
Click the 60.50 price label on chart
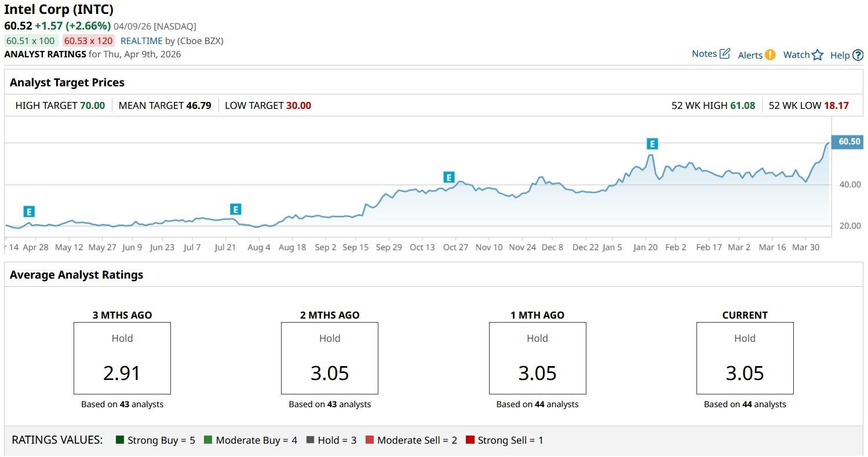click(x=848, y=142)
